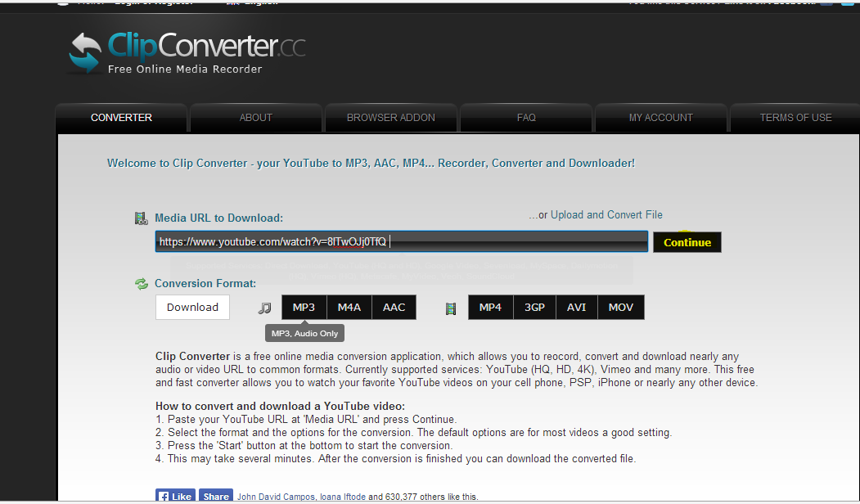Go to the FAQ tab
This screenshot has height=504, width=860.
[x=526, y=117]
